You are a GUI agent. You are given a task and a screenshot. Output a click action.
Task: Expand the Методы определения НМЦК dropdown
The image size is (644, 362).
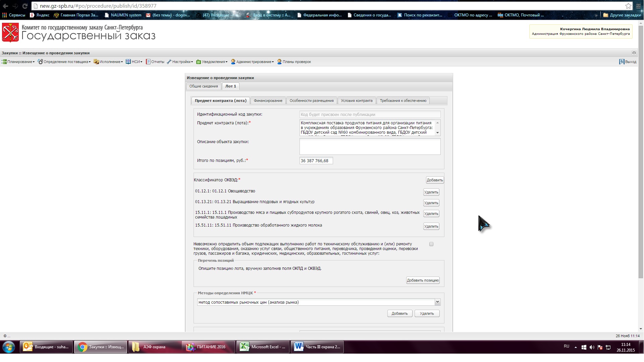(x=437, y=302)
